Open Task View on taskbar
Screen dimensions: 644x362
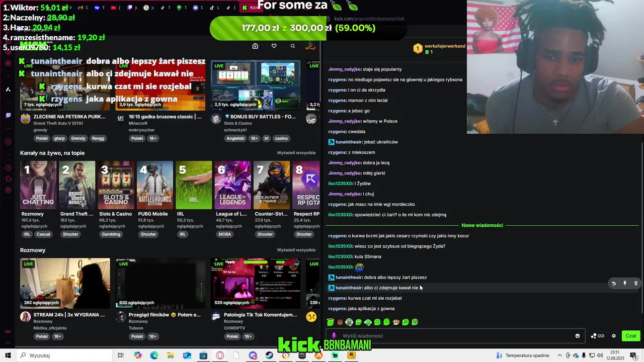(x=121, y=355)
